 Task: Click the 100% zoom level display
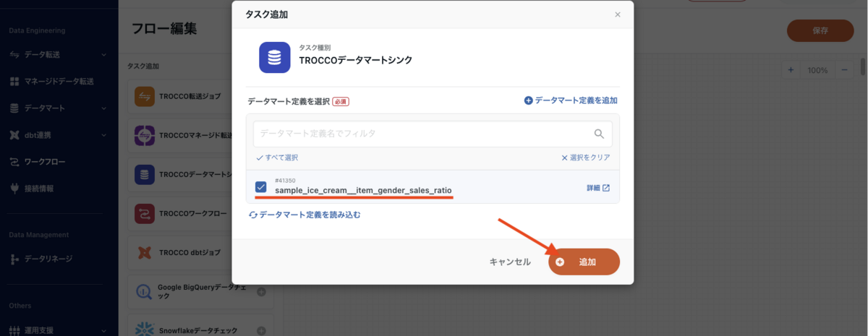pyautogui.click(x=817, y=70)
